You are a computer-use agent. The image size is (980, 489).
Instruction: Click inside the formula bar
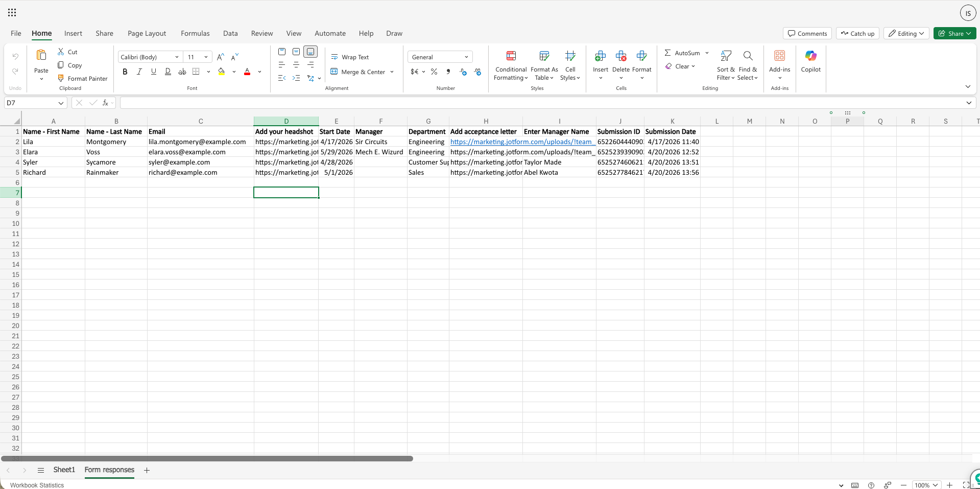pyautogui.click(x=357, y=102)
